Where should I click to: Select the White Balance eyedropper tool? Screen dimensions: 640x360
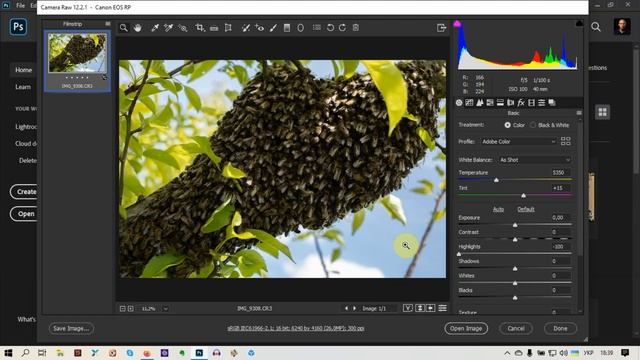pos(155,28)
